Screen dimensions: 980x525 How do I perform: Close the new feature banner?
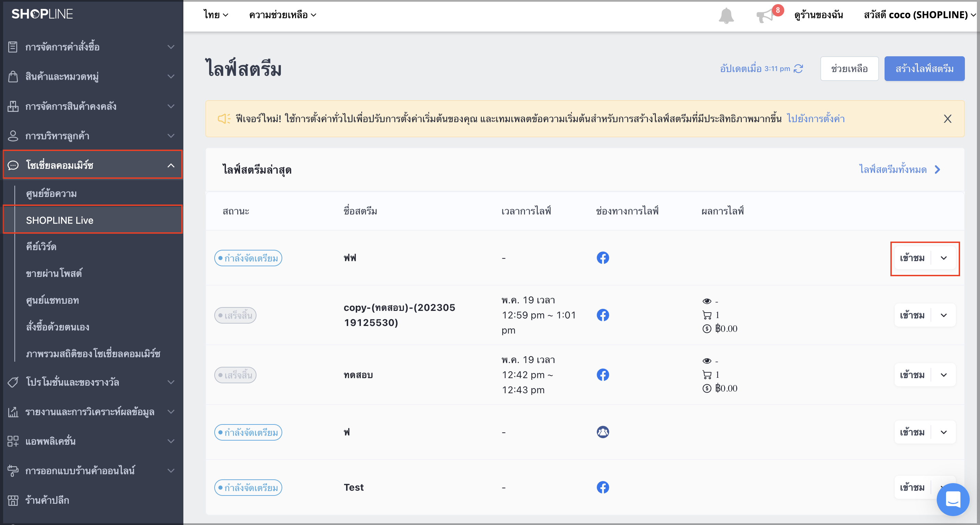(947, 119)
